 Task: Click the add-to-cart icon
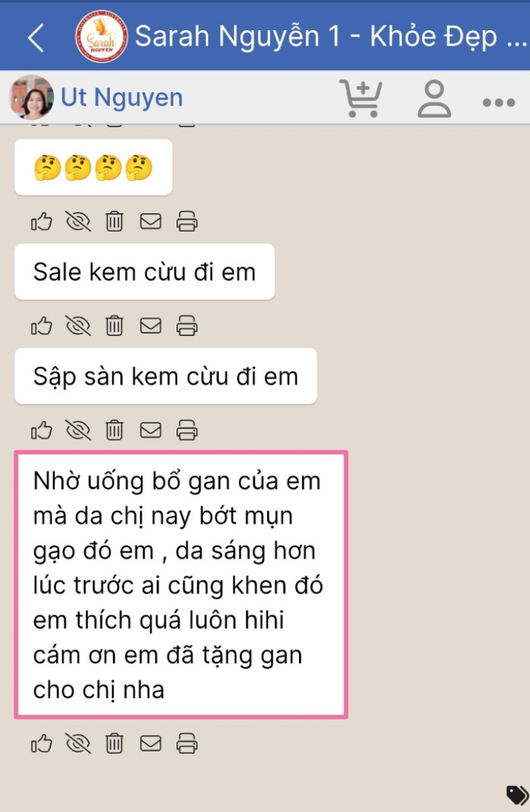coord(360,98)
